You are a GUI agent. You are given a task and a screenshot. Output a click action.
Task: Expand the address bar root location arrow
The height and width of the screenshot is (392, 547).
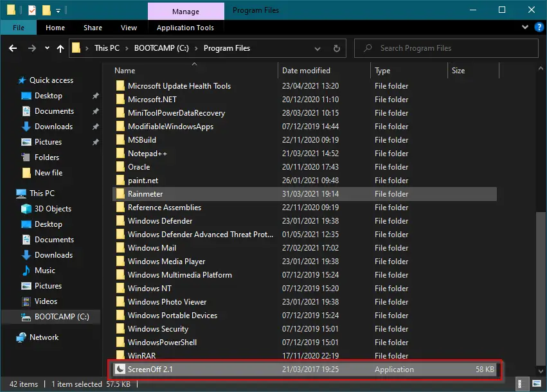[x=87, y=48]
